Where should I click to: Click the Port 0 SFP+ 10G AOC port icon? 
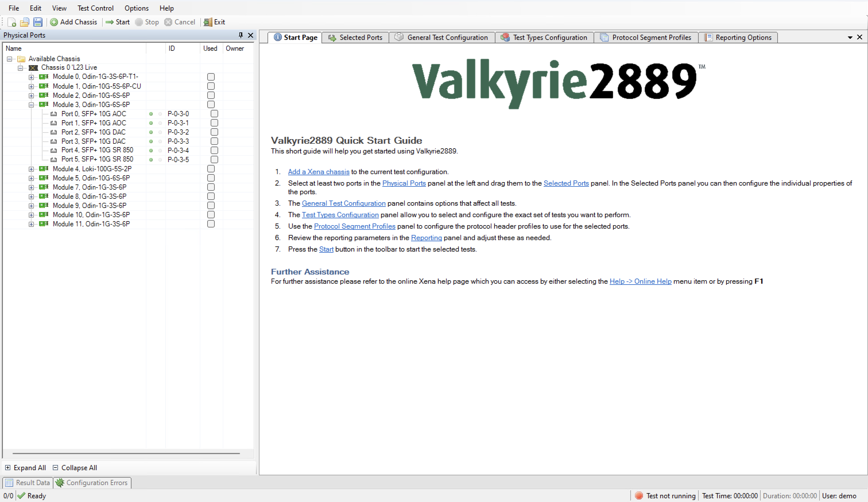54,114
